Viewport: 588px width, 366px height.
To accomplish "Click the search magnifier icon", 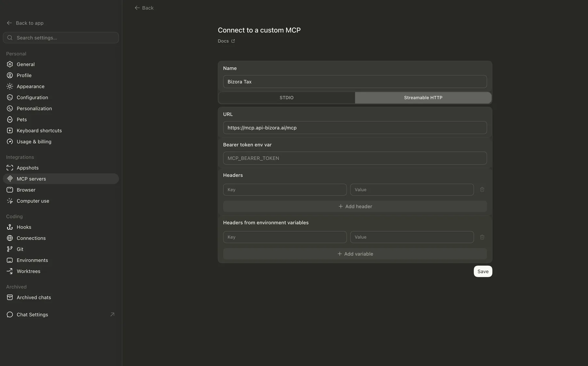I will pyautogui.click(x=10, y=38).
